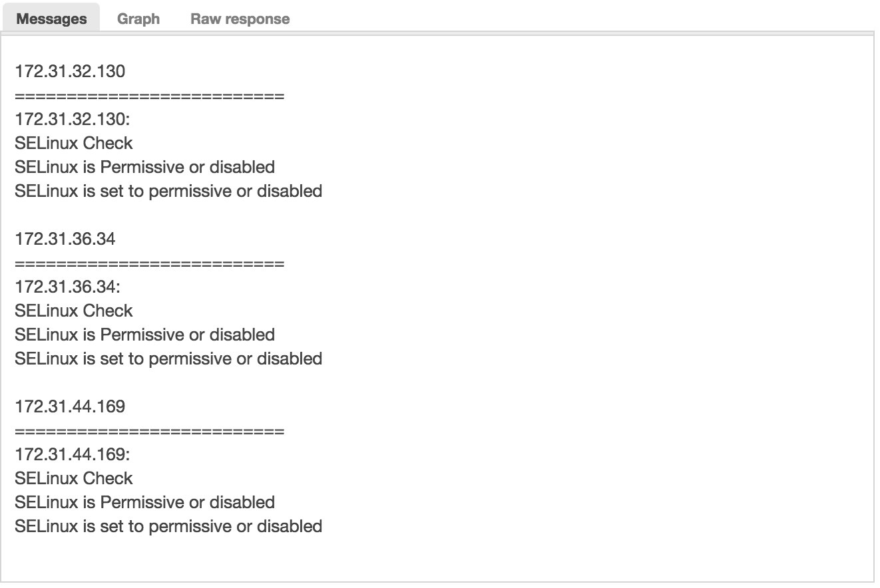Click second 'SELinux Check' line under 172.31.36.34
880x588 pixels.
click(74, 311)
